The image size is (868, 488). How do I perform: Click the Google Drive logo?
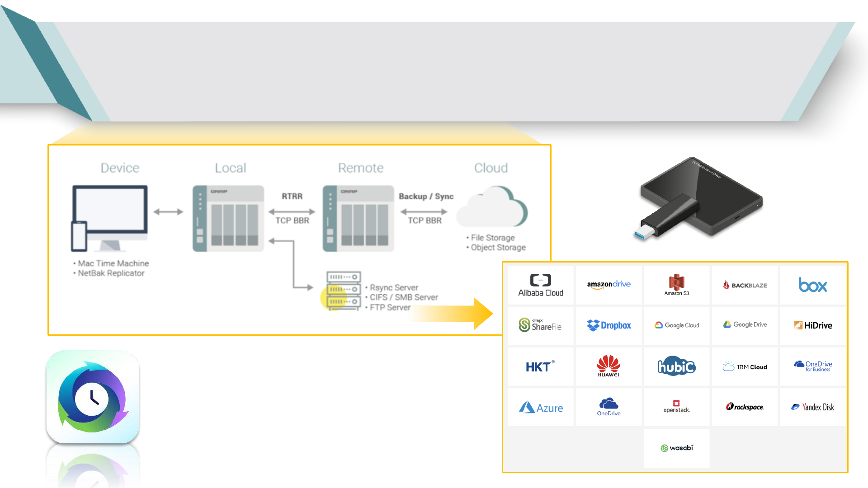click(745, 325)
